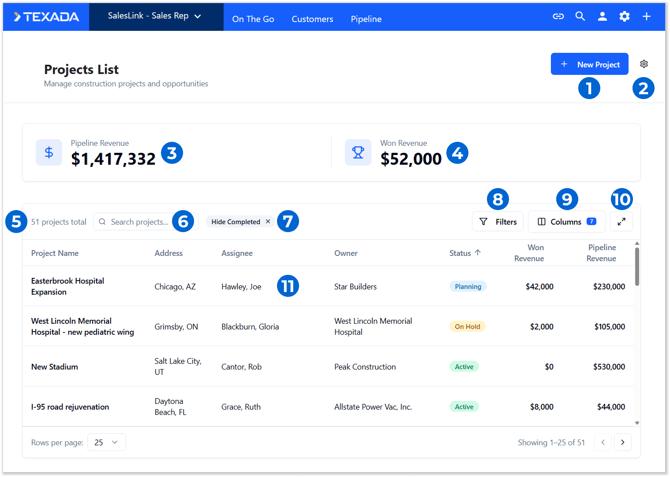This screenshot has width=670, height=477.
Task: Open the SalesLink - Sales Rep dropdown
Action: coord(156,17)
